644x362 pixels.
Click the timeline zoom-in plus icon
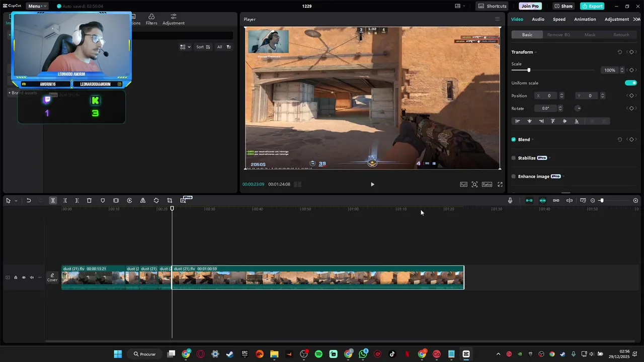tap(635, 201)
